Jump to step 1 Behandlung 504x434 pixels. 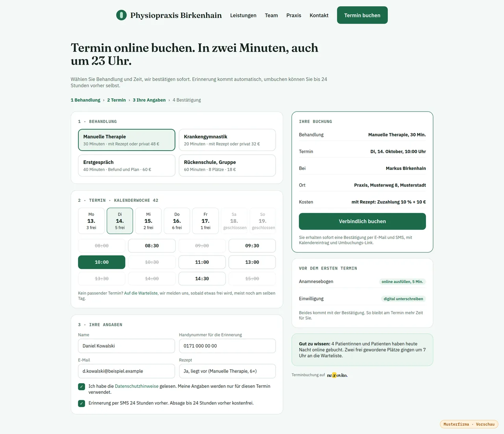click(85, 100)
